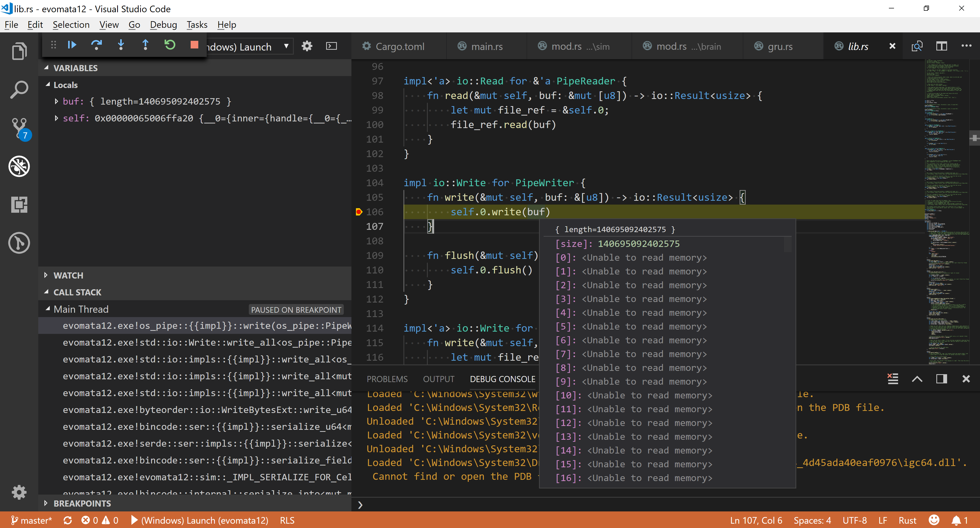Screen dimensions: 980x528
Task: Change the Spaces: 4 indentation setting
Action: tap(812, 520)
